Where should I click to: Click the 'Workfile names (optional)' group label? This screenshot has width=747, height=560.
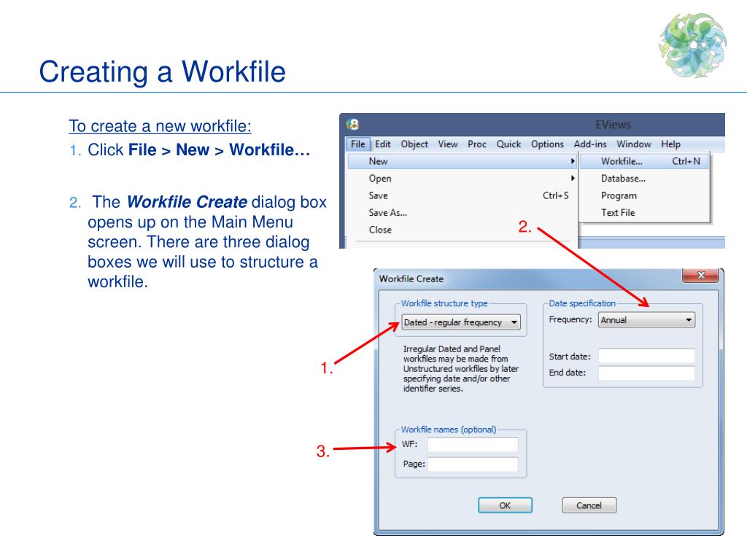[x=449, y=429]
